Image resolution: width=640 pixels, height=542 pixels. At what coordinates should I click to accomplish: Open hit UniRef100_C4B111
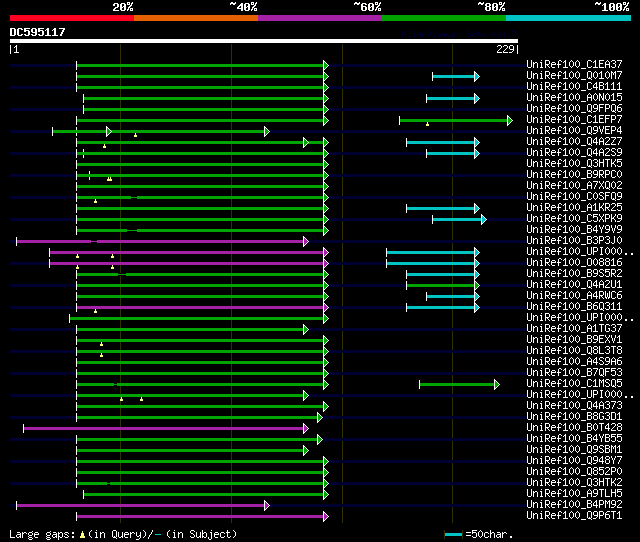574,87
